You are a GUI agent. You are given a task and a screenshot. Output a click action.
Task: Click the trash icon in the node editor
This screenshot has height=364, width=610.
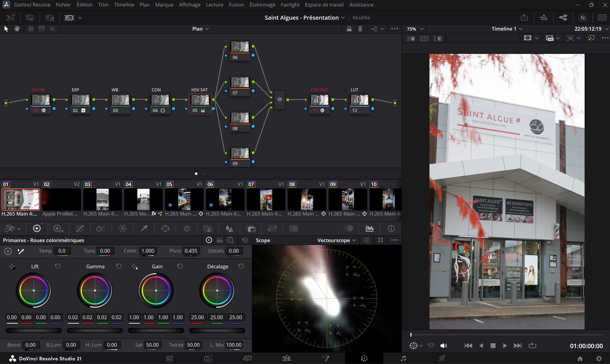point(360,29)
